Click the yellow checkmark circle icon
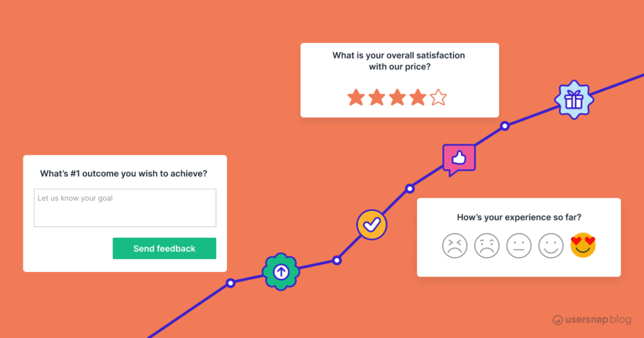 pyautogui.click(x=372, y=224)
